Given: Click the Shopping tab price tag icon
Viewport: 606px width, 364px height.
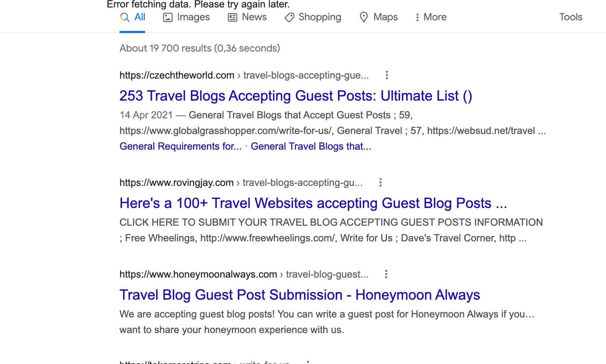Looking at the screenshot, I should [289, 17].
